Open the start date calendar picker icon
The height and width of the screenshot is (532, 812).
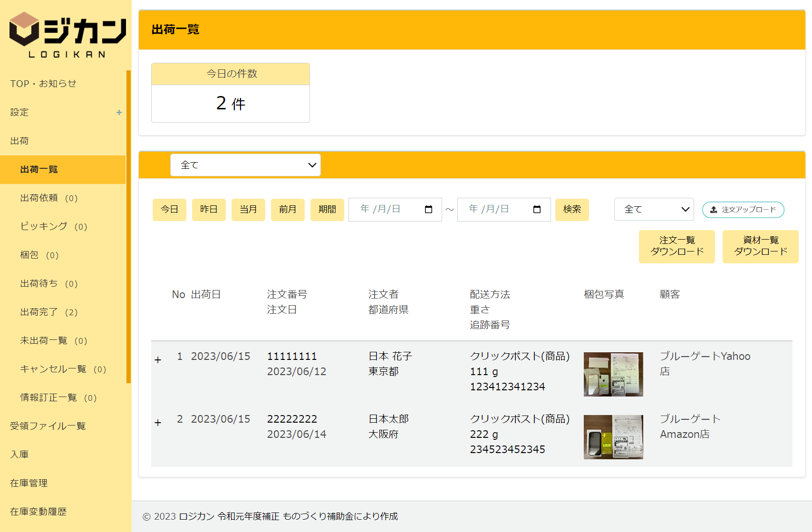428,210
